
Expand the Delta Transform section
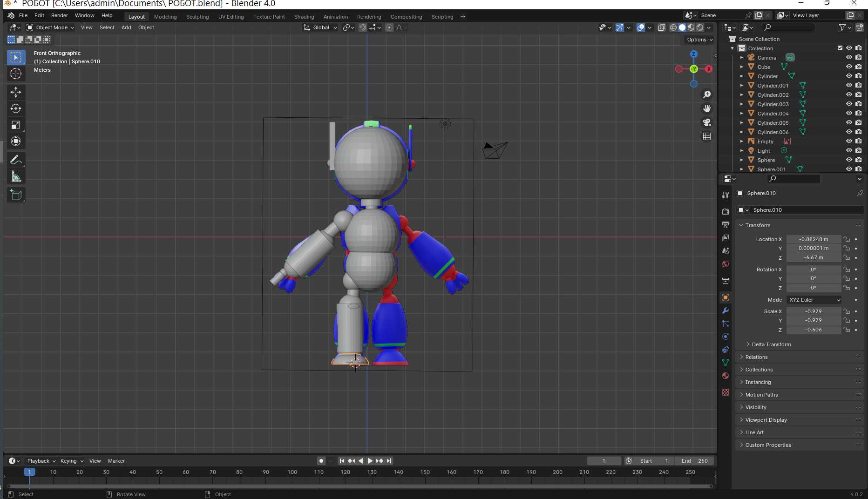771,344
